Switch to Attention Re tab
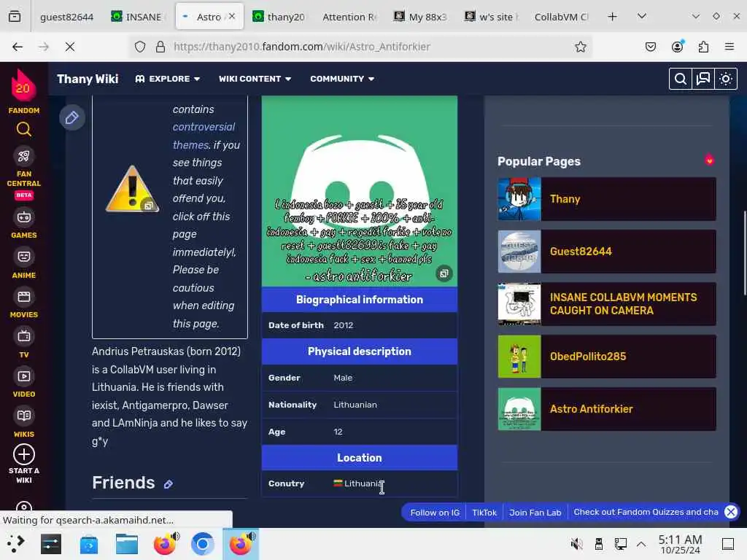747x560 pixels. click(350, 17)
